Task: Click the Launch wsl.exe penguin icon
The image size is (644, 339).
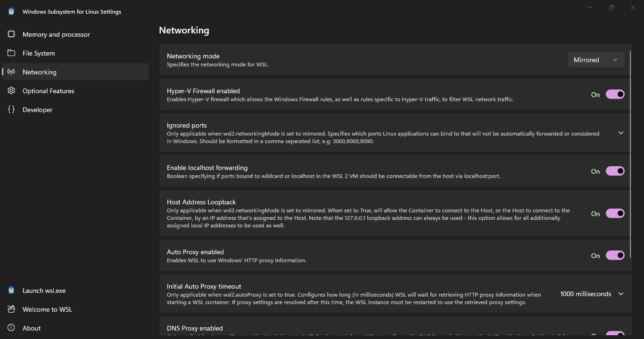Action: click(x=11, y=291)
